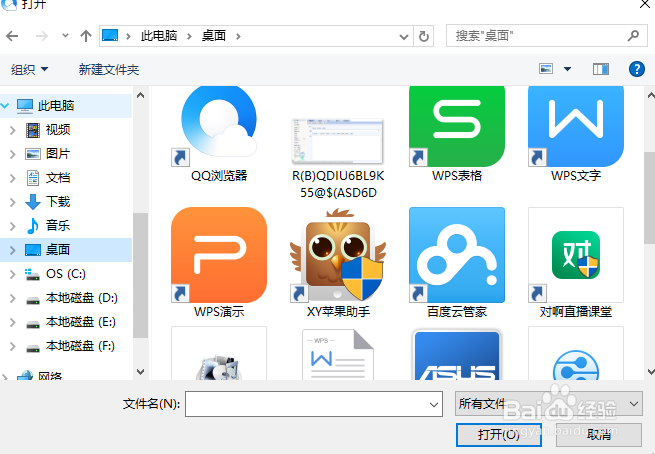Open the address bar history dropdown

pos(404,37)
